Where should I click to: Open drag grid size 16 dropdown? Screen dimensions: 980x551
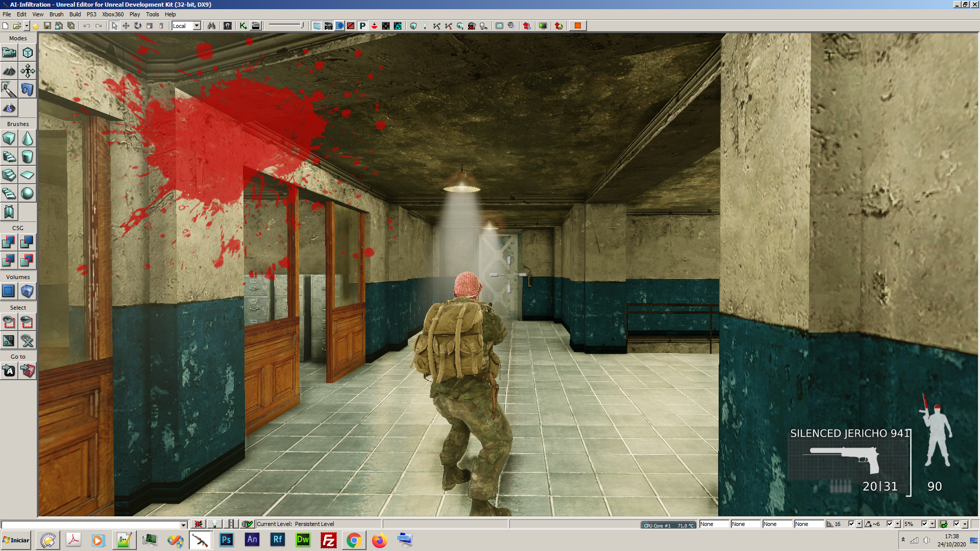tap(859, 524)
